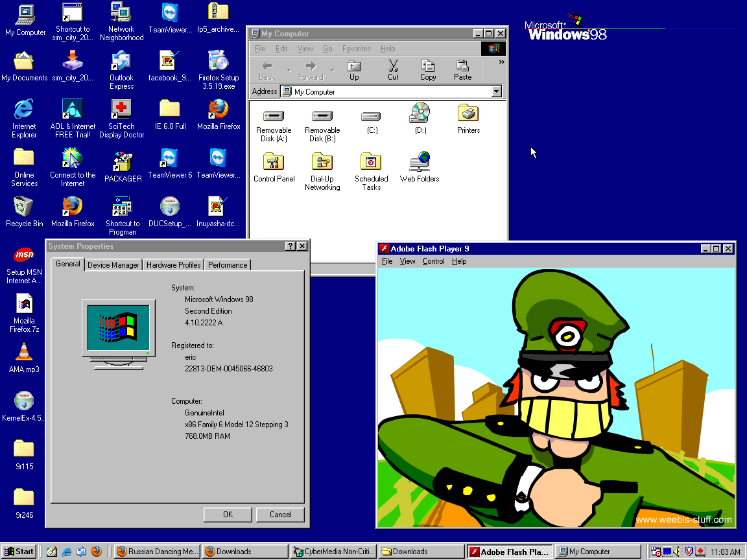Click the Forward arrow in My Computer toolbar
747x560 pixels.
[311, 70]
